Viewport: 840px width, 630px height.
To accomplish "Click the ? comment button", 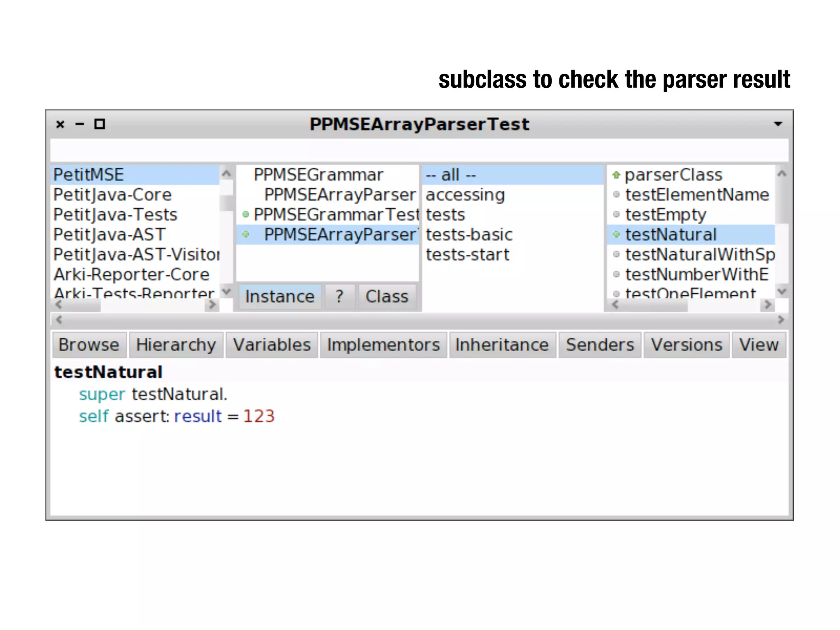I will (339, 296).
